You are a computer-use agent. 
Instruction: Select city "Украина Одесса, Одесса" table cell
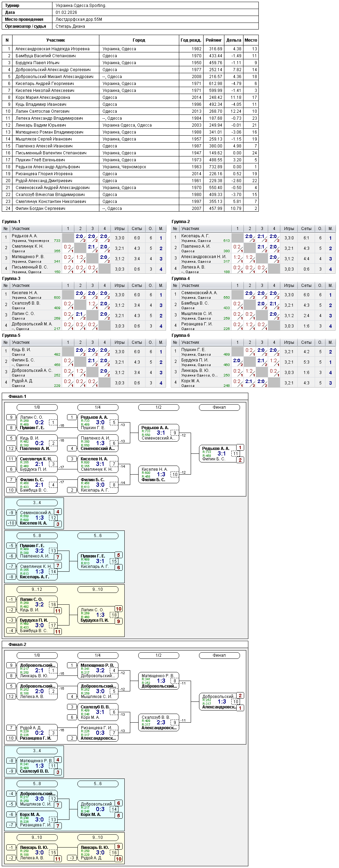click(127, 125)
